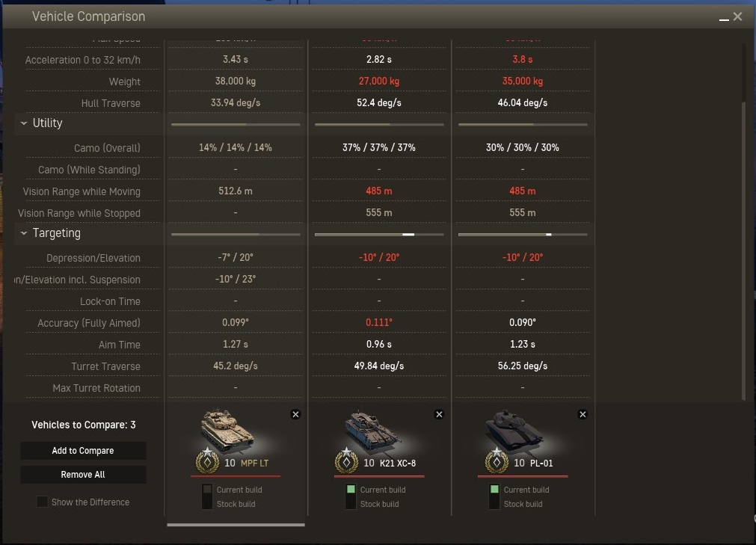Click the Max Turret Rotation label
756x545 pixels.
point(96,389)
